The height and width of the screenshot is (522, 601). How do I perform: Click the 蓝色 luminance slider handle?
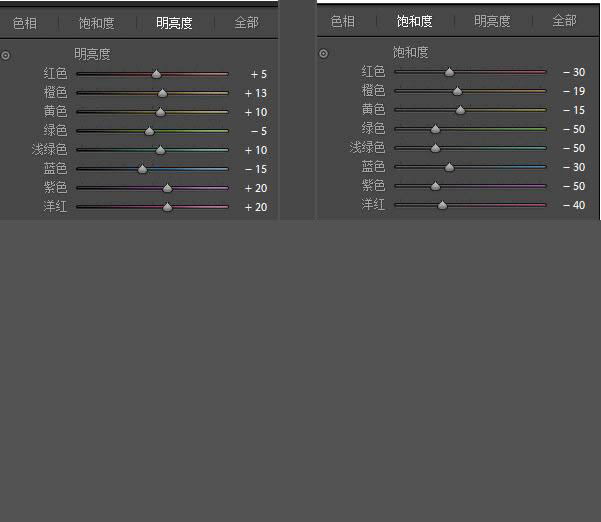pyautogui.click(x=142, y=169)
